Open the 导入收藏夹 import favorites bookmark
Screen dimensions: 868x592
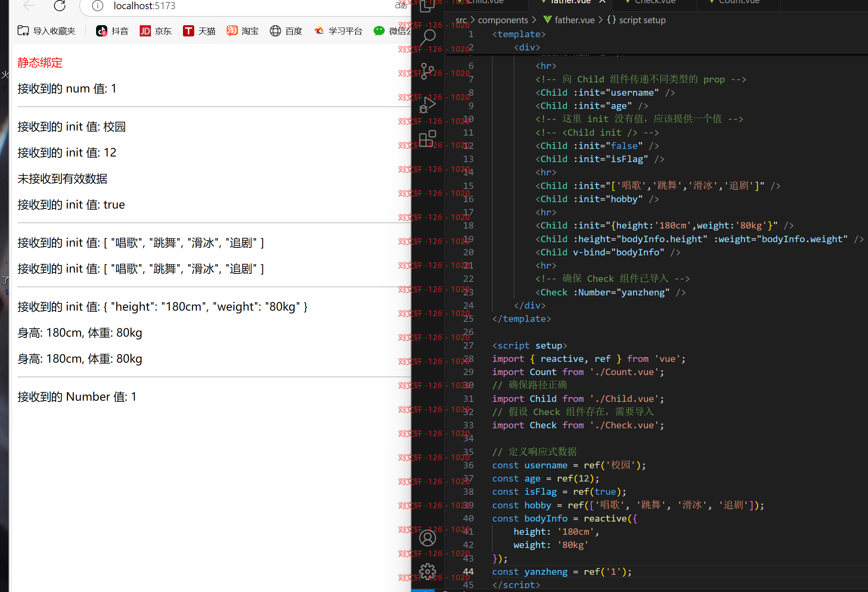click(x=46, y=31)
